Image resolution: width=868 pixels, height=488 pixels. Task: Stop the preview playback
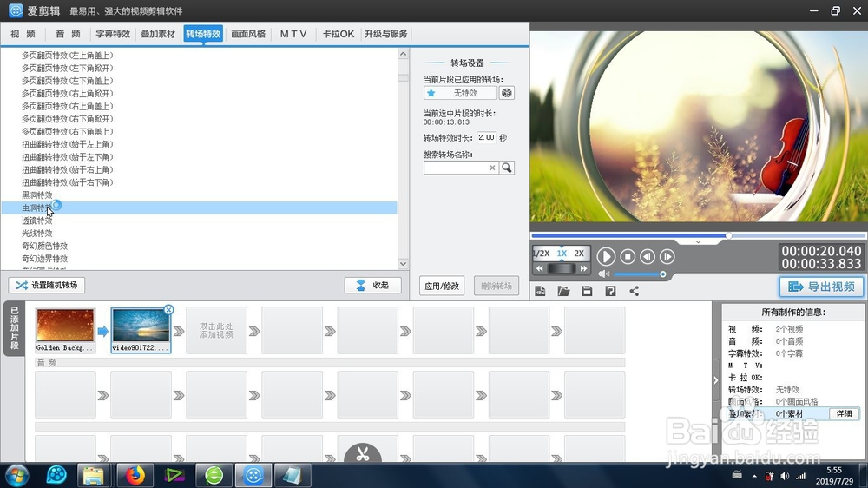[628, 256]
